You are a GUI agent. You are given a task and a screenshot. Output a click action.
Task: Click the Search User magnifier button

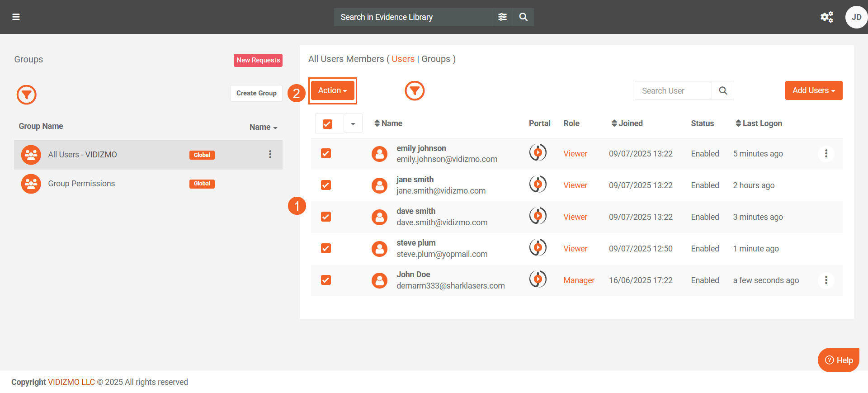(x=722, y=91)
